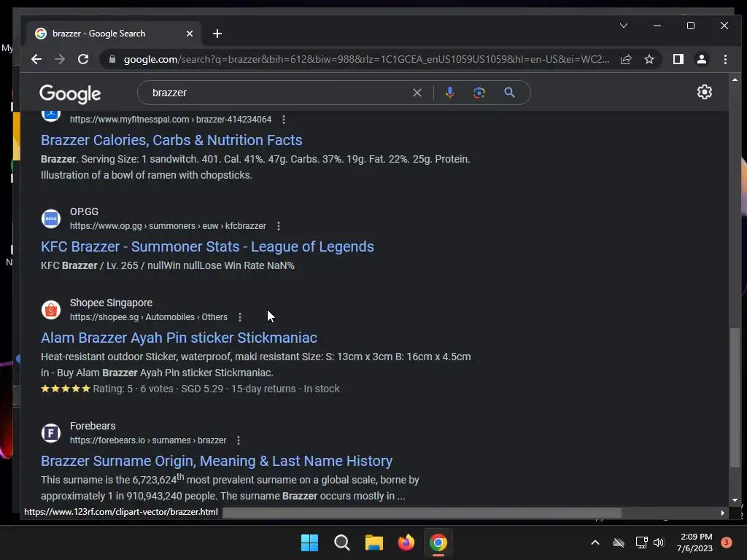
Task: Clear the search box text
Action: tap(417, 93)
